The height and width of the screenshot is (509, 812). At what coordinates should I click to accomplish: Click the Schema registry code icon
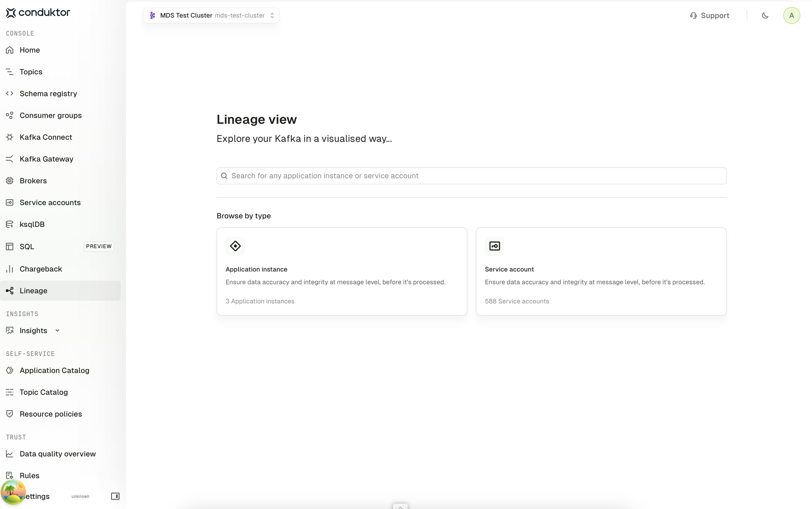(x=10, y=93)
